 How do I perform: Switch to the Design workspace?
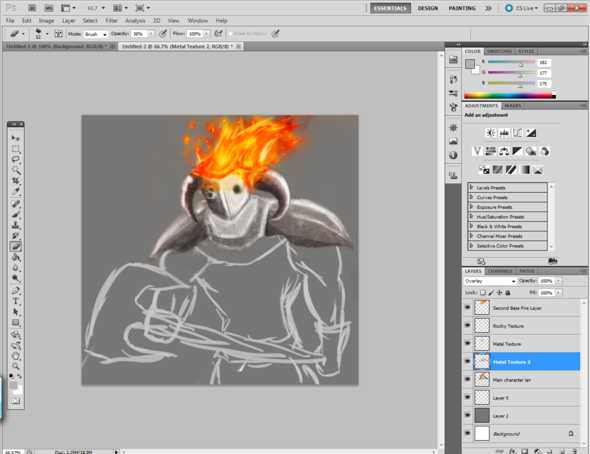coord(427,8)
